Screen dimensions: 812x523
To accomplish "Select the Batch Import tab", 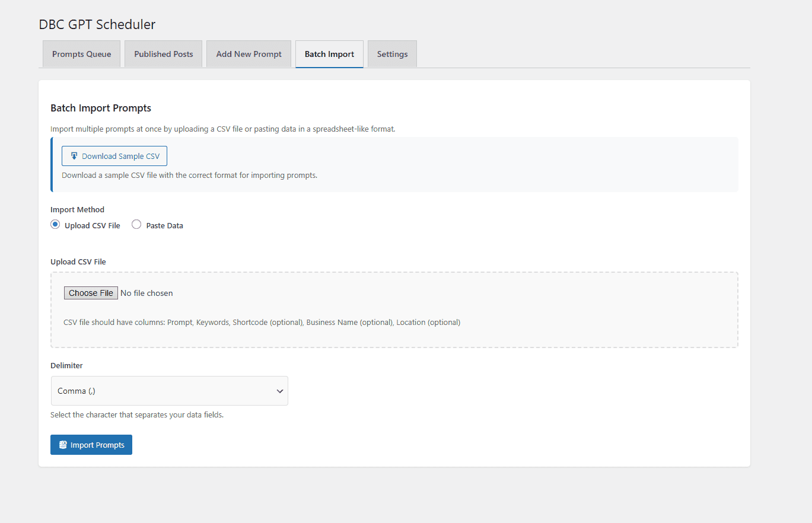I will tap(329, 54).
